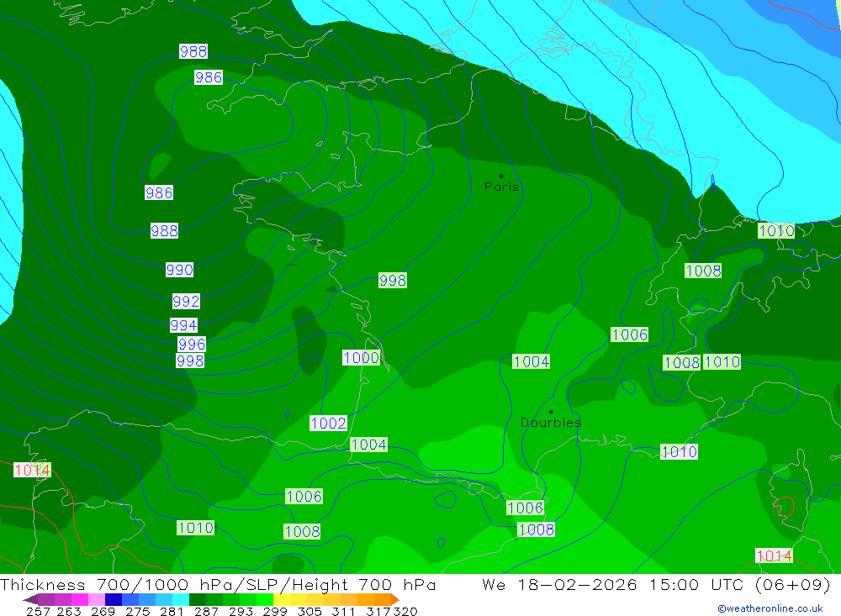Select the 990 isobar label
841x616 pixels.
[x=179, y=269]
